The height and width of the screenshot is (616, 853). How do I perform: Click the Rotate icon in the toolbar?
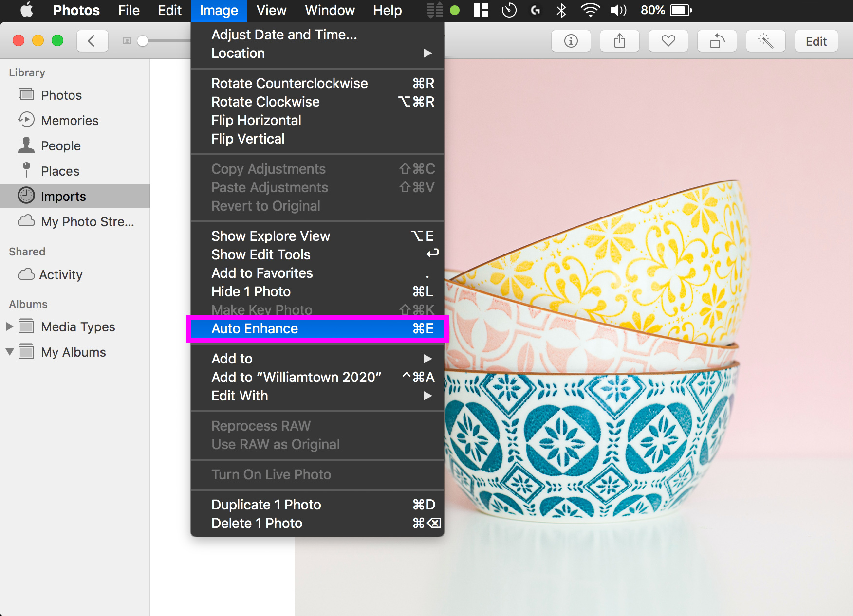(x=717, y=41)
